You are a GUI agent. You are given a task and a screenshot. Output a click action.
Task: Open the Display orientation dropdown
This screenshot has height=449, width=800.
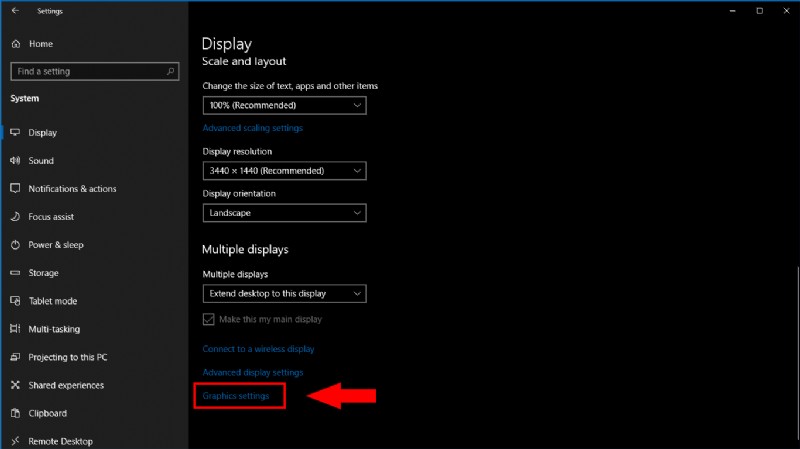[284, 213]
